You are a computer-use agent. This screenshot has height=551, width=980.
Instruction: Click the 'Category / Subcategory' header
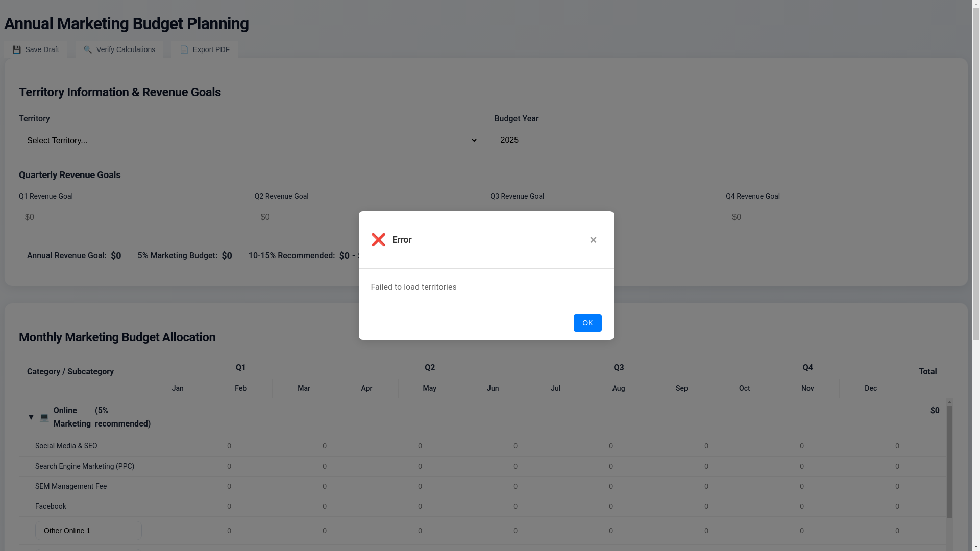(x=70, y=372)
